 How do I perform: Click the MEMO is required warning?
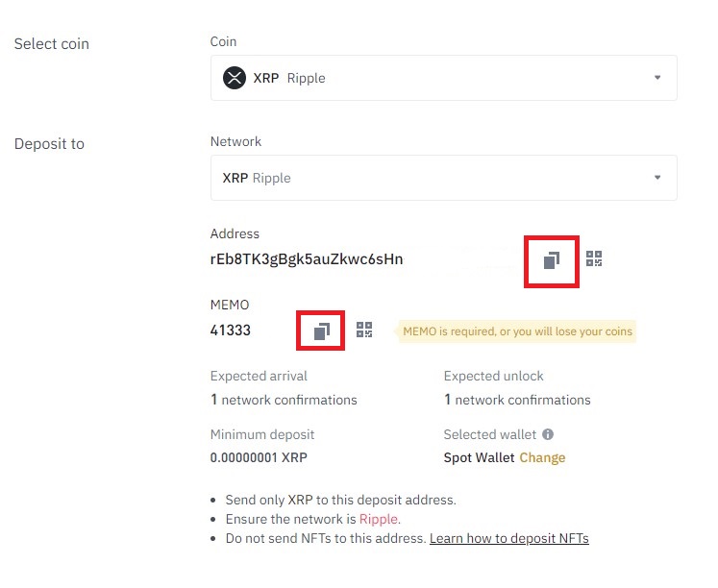(x=517, y=331)
